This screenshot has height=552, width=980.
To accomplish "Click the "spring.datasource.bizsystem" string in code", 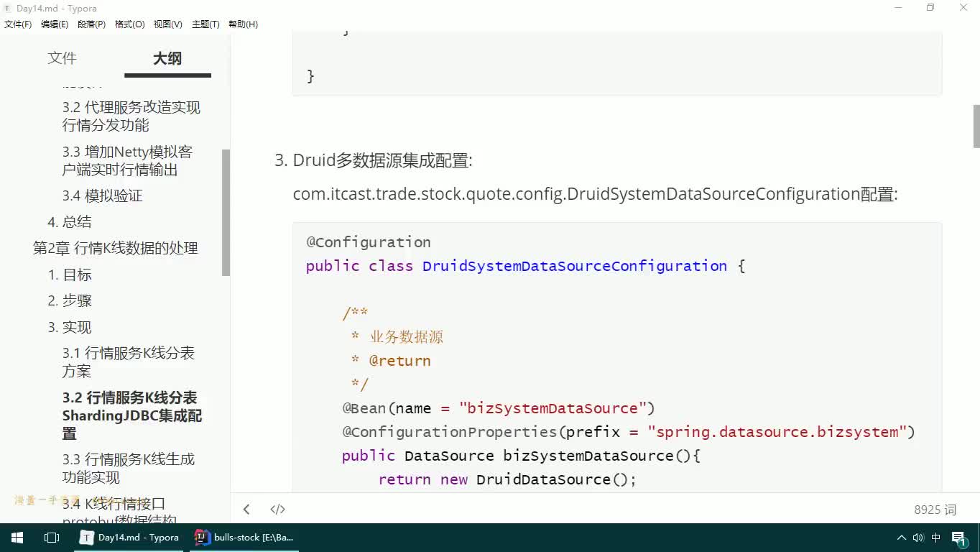I will (777, 432).
